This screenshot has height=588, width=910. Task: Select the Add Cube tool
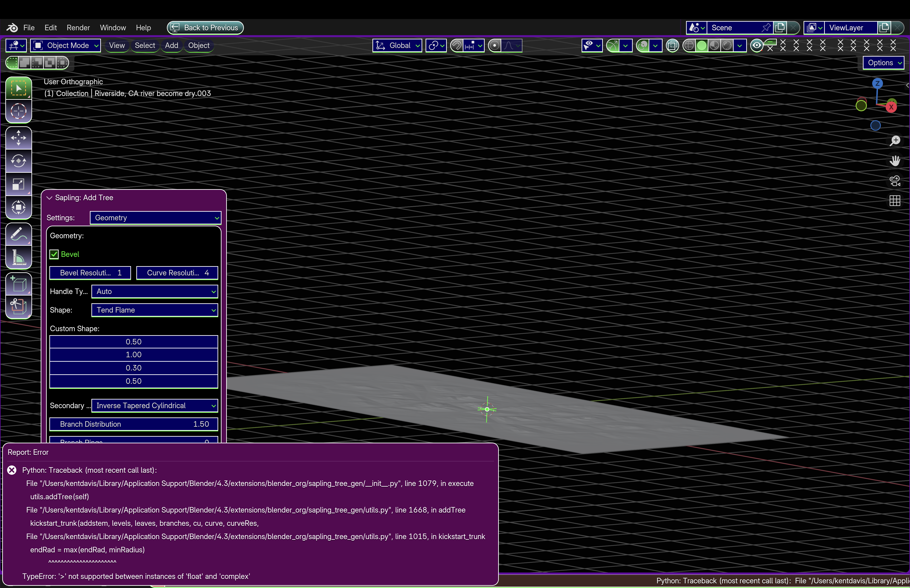click(x=18, y=284)
